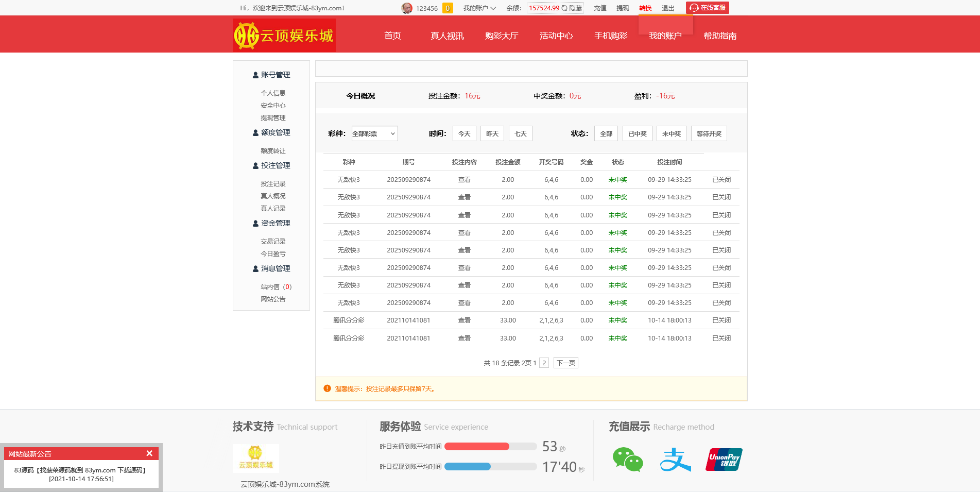Filter time by 今天
980x492 pixels.
pos(465,133)
